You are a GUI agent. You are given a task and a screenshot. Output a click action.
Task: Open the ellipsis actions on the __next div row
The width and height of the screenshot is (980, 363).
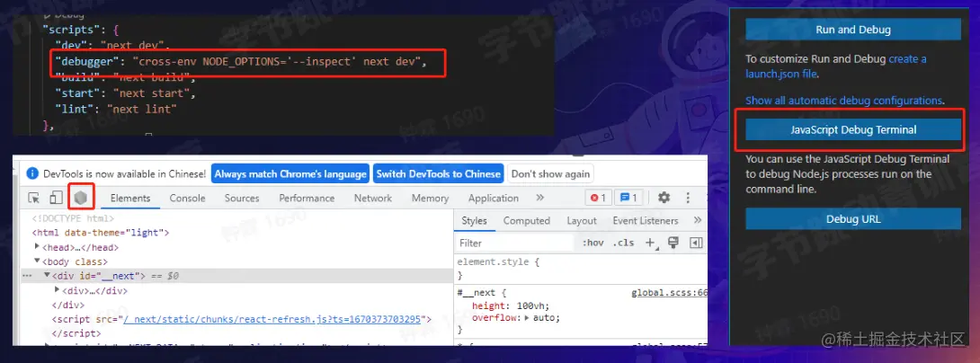click(x=27, y=276)
